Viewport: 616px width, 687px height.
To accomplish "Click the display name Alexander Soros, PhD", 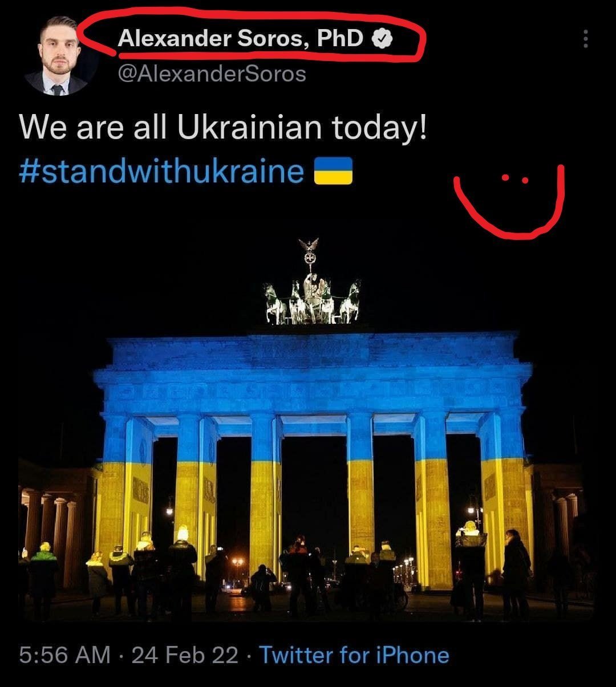I will click(241, 39).
